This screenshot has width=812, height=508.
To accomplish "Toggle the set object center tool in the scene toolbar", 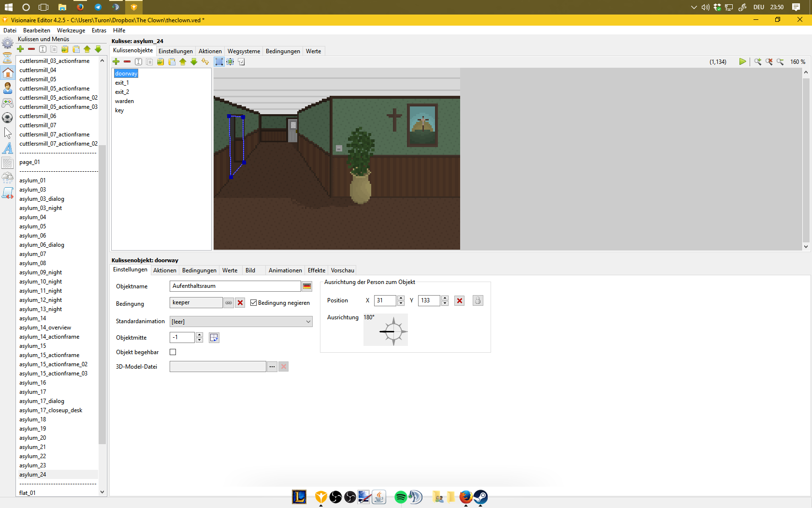I will pos(230,61).
